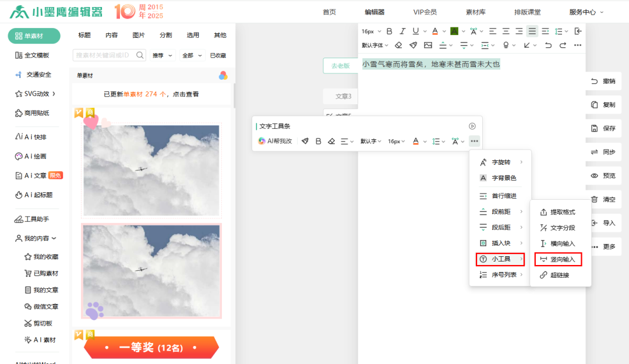Switch to the 图片 material tab
This screenshot has height=364, width=629.
(x=139, y=35)
